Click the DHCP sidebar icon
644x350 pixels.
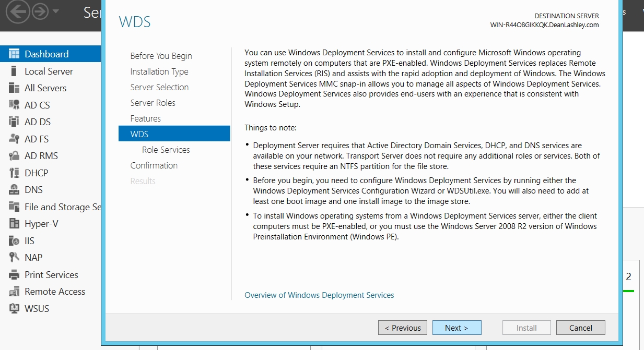[x=14, y=173]
